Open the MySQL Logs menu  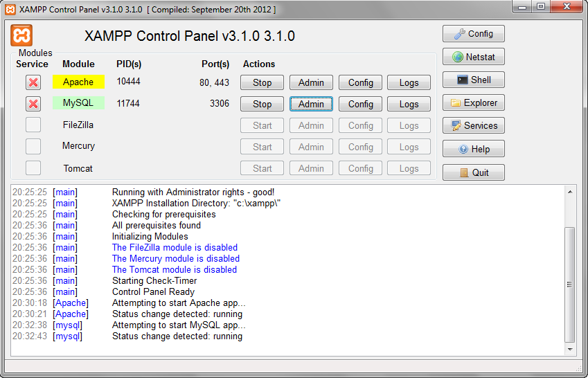(x=409, y=104)
